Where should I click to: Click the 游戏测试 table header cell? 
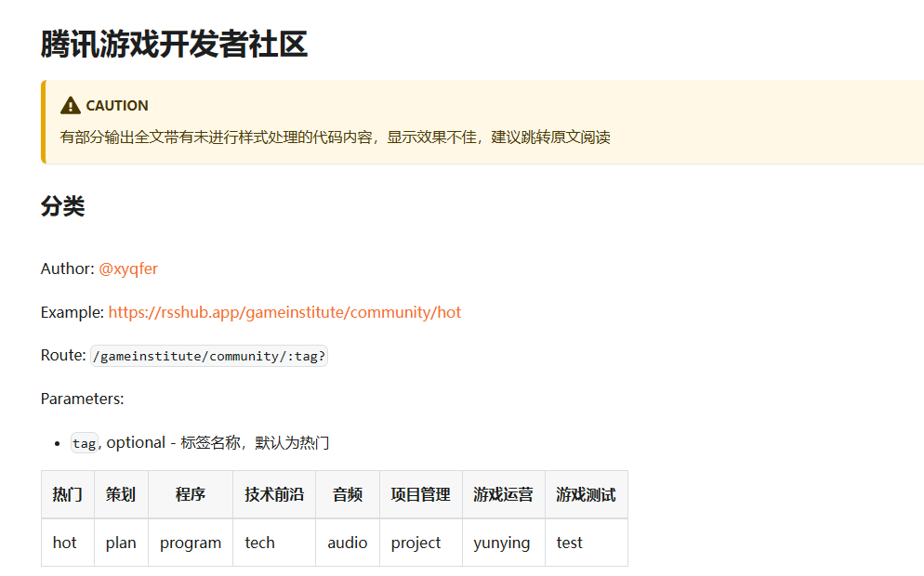(587, 495)
